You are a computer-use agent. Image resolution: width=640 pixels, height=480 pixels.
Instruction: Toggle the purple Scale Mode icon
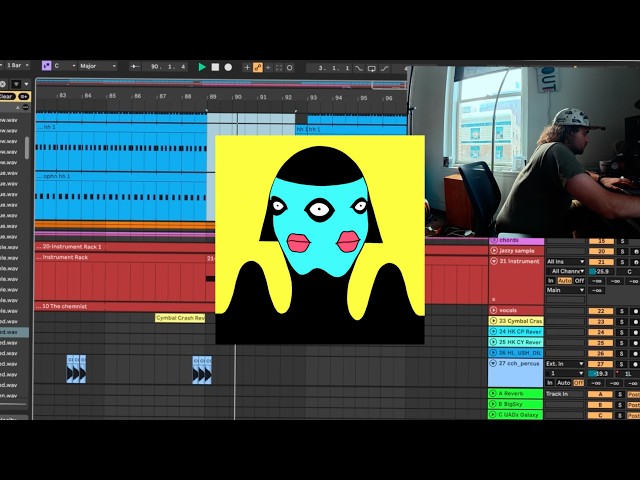47,66
